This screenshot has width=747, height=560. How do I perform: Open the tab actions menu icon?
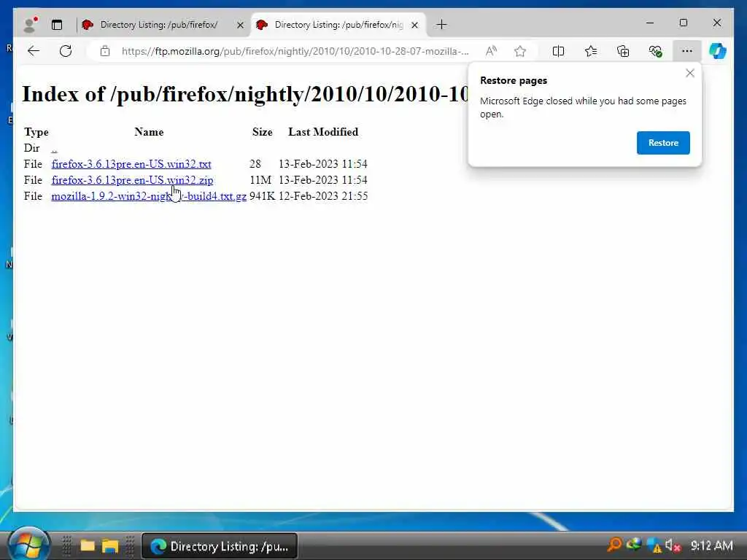pos(57,25)
